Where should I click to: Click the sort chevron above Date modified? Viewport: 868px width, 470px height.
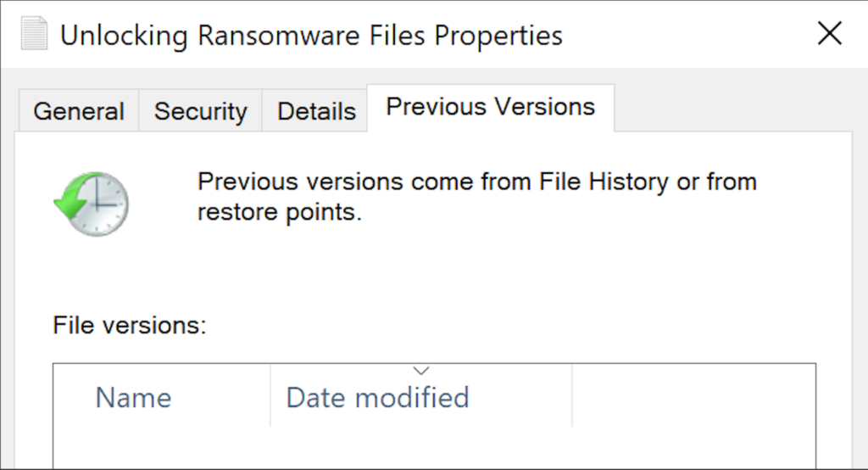tap(421, 371)
